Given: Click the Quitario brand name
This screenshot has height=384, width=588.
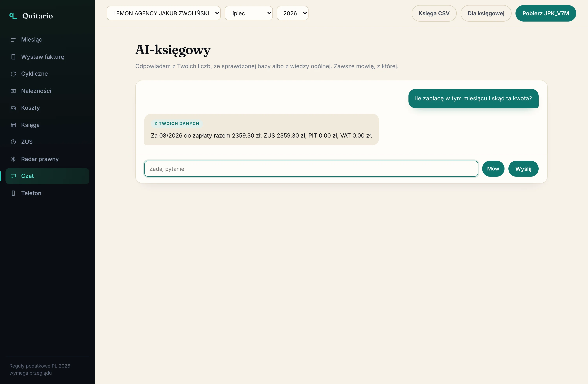Looking at the screenshot, I should click(x=38, y=16).
